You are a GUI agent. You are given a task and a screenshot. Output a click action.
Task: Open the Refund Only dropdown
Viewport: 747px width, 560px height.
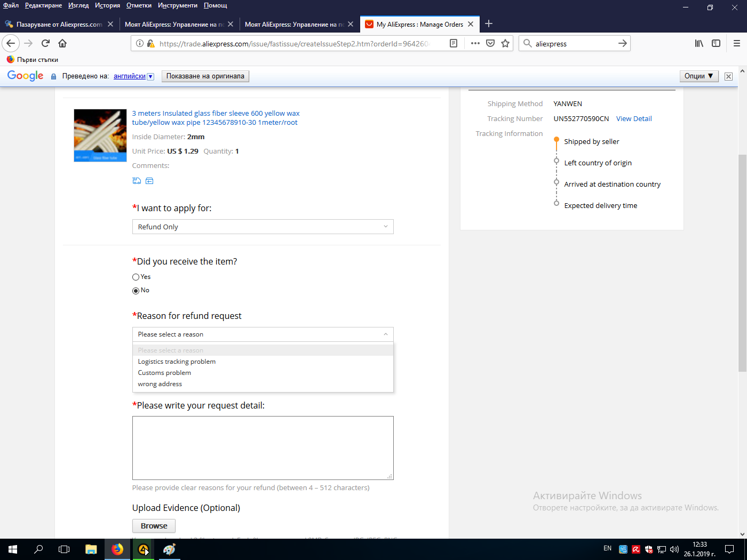(x=263, y=227)
